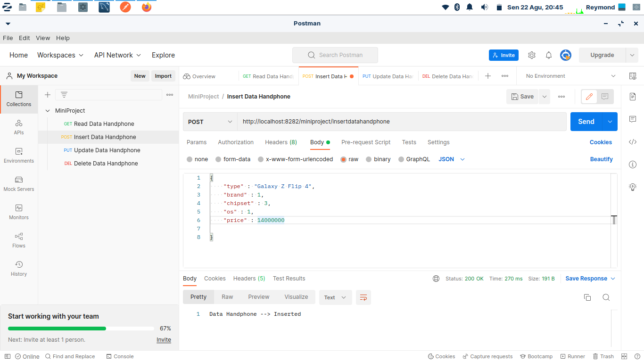Click the blue Invite button

click(504, 55)
